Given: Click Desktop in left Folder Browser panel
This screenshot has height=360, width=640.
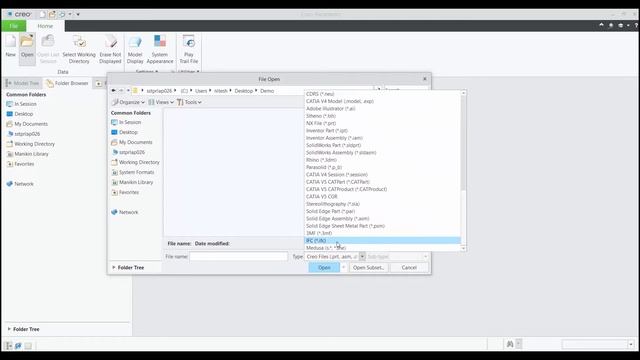Looking at the screenshot, I should (24, 114).
